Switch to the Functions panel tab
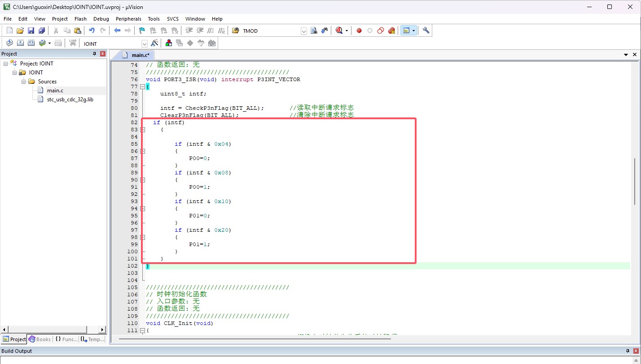Screen dimensions: 641x364 coord(66,339)
